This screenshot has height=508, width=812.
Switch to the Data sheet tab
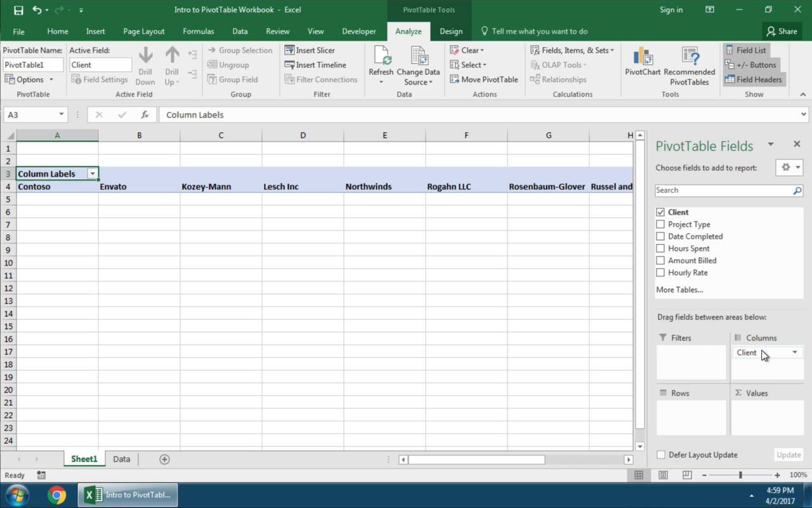(x=121, y=459)
